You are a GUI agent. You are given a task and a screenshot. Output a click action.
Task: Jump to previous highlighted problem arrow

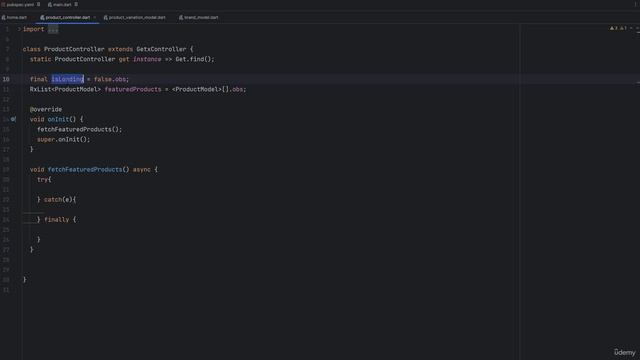pos(631,28)
